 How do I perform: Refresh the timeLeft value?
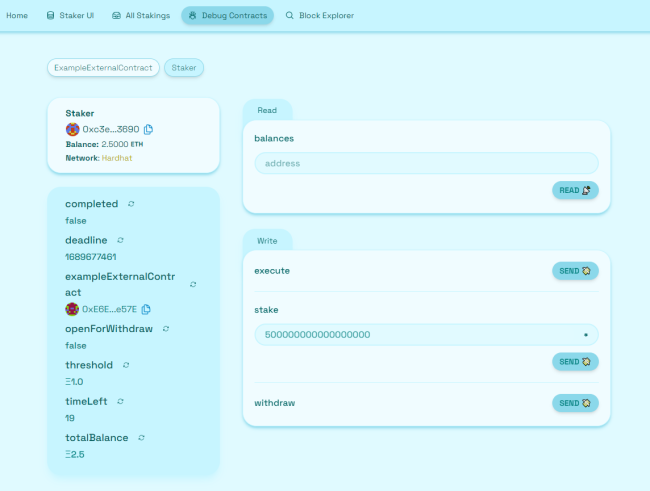[120, 401]
